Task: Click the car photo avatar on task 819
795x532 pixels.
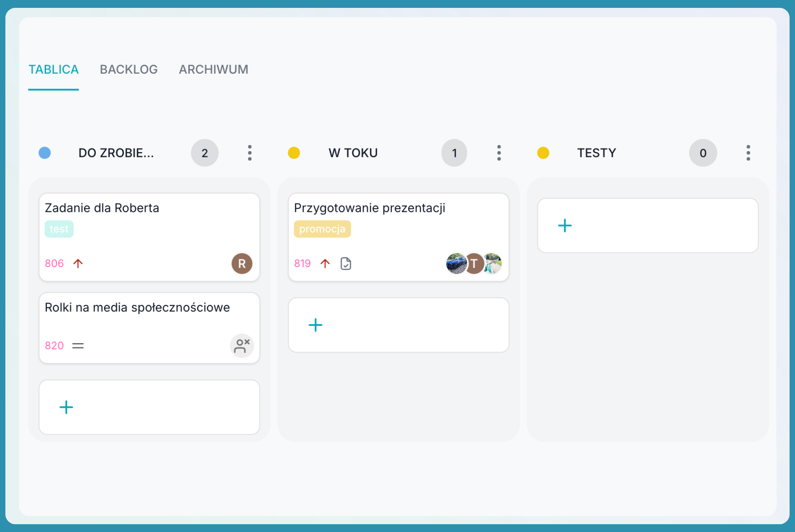Action: tap(455, 263)
